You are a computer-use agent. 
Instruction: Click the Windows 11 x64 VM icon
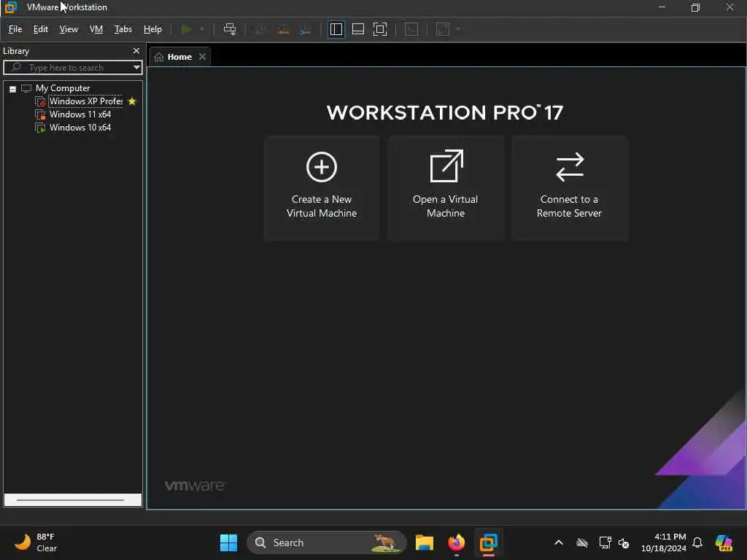click(x=41, y=114)
